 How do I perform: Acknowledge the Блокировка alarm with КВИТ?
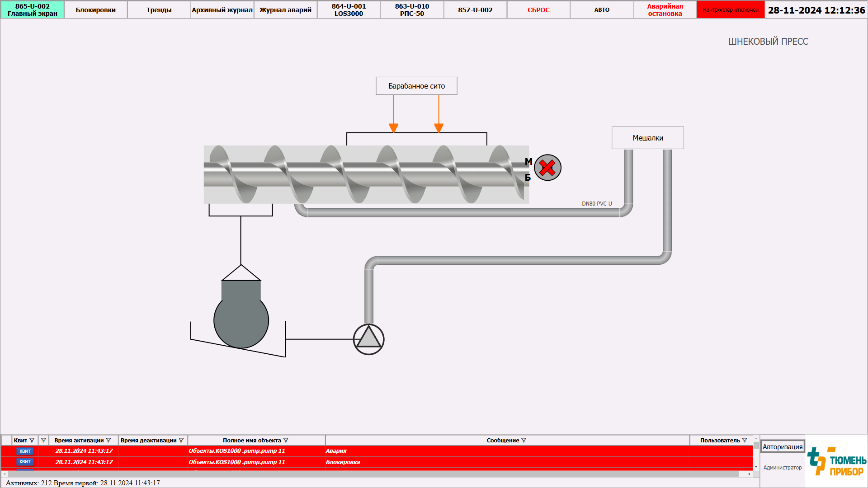[25, 462]
